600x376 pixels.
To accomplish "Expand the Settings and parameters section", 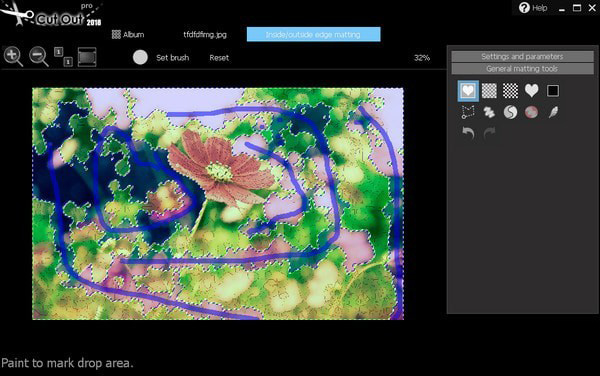I will coord(522,57).
